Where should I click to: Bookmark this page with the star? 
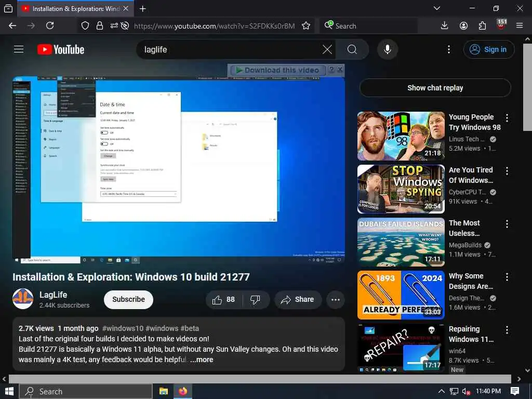point(306,26)
